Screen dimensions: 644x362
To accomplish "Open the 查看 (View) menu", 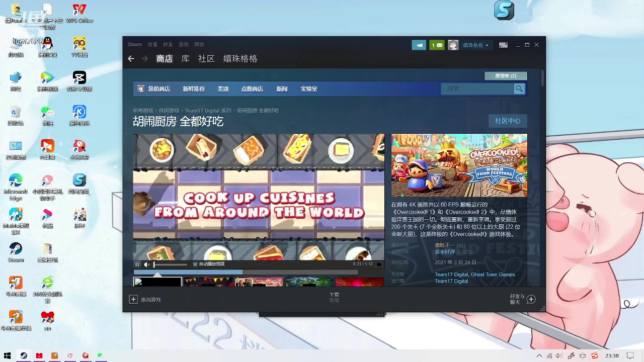I will coord(152,44).
